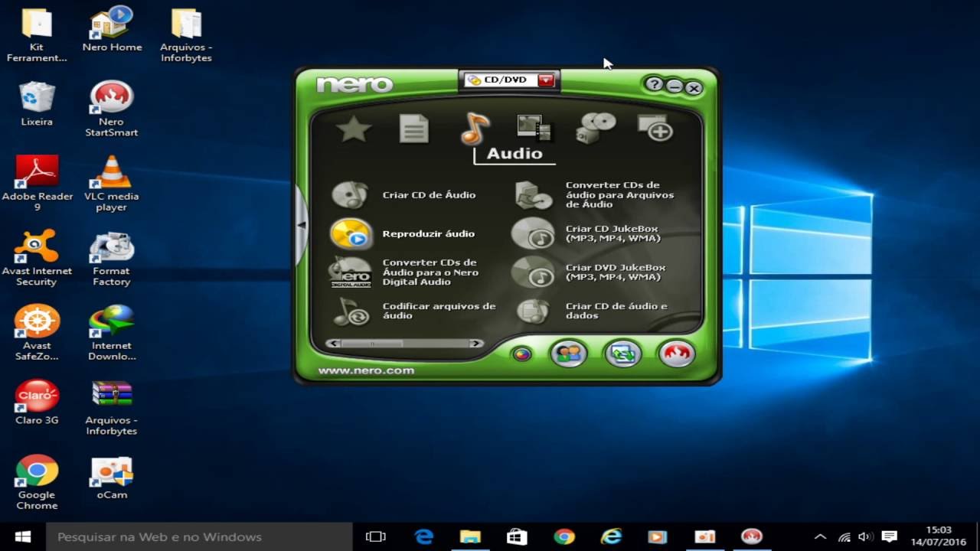980x551 pixels.
Task: Select the Internet Download Manager desktop icon
Action: point(112,333)
